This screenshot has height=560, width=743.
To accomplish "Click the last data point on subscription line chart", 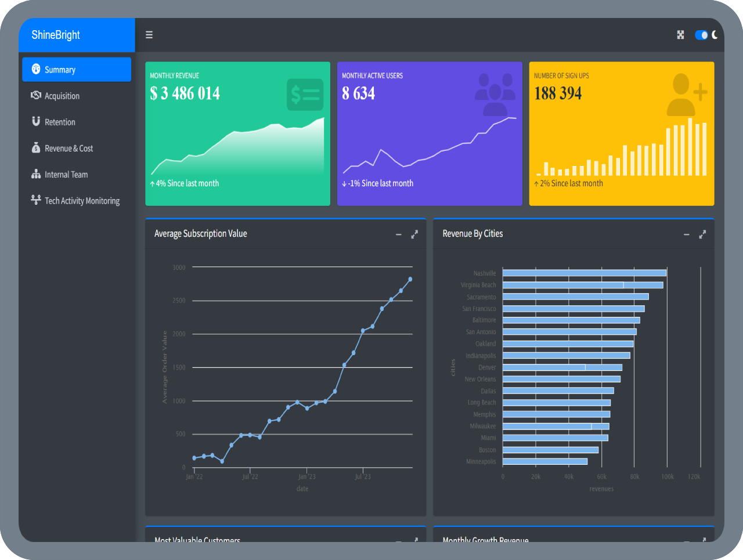I will [x=410, y=279].
